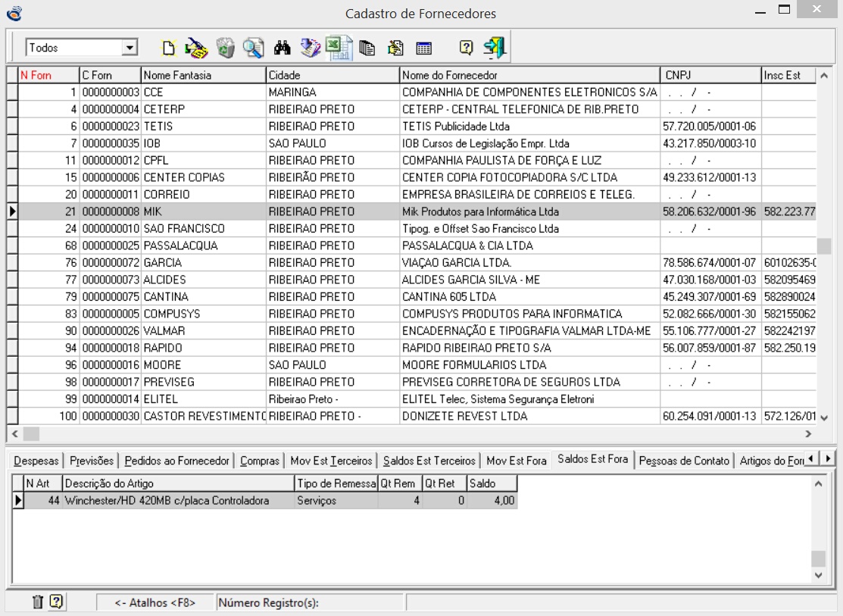Click the SAO FRANCISCO fantasy name cell
This screenshot has width=843, height=616.
[x=203, y=229]
